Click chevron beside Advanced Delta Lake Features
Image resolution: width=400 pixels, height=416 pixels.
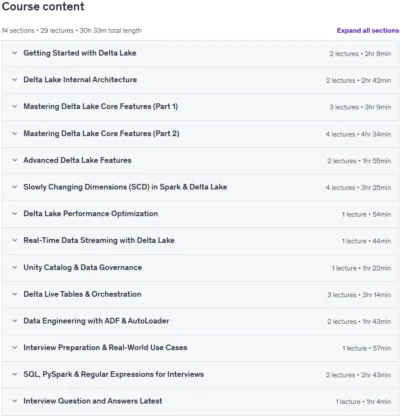[15, 160]
